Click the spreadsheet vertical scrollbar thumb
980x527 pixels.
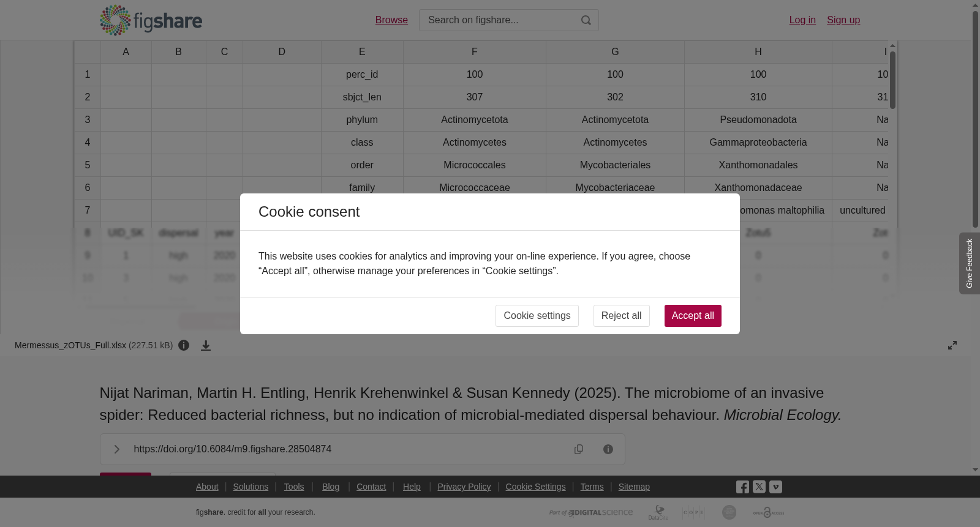click(x=893, y=80)
